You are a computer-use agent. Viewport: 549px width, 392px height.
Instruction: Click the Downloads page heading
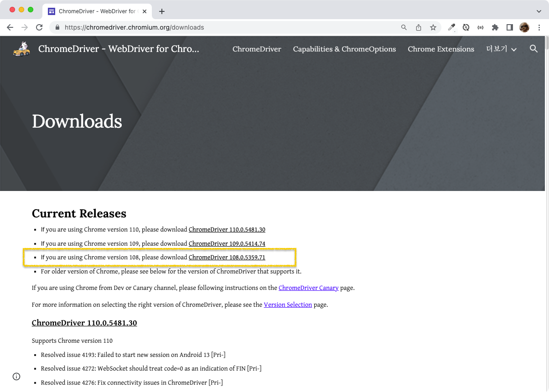pyautogui.click(x=77, y=121)
